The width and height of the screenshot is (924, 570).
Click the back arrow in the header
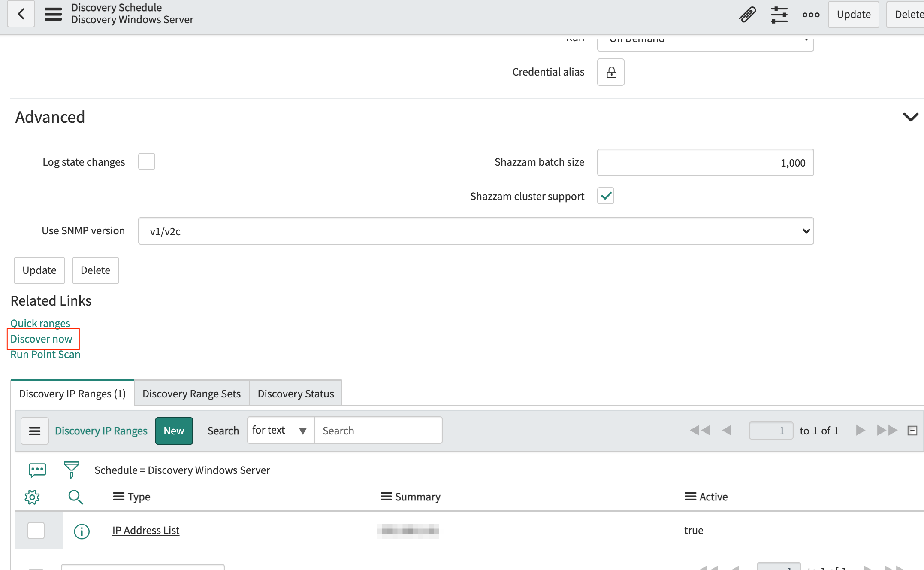pyautogui.click(x=21, y=14)
